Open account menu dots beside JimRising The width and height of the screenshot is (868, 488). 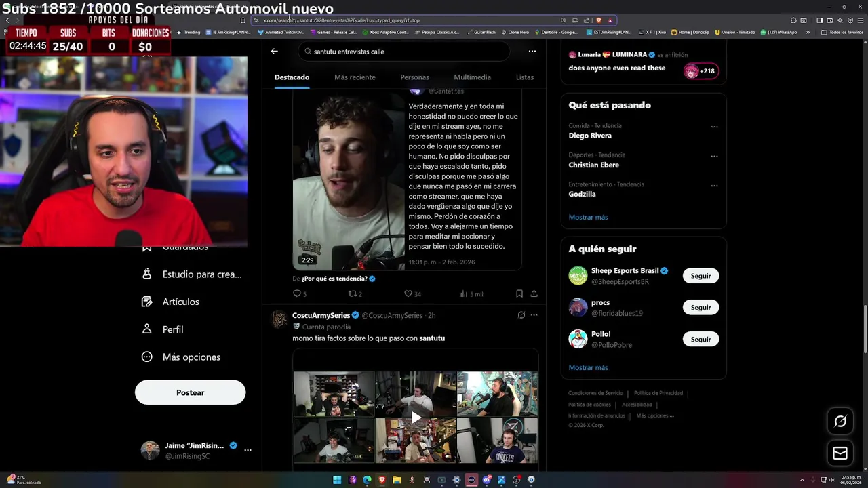248,450
